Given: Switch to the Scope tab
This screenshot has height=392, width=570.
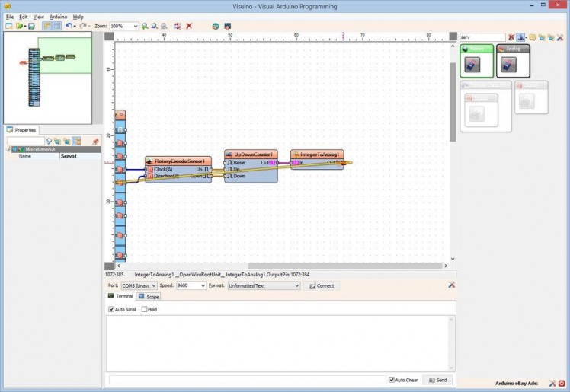Looking at the screenshot, I should pyautogui.click(x=148, y=296).
